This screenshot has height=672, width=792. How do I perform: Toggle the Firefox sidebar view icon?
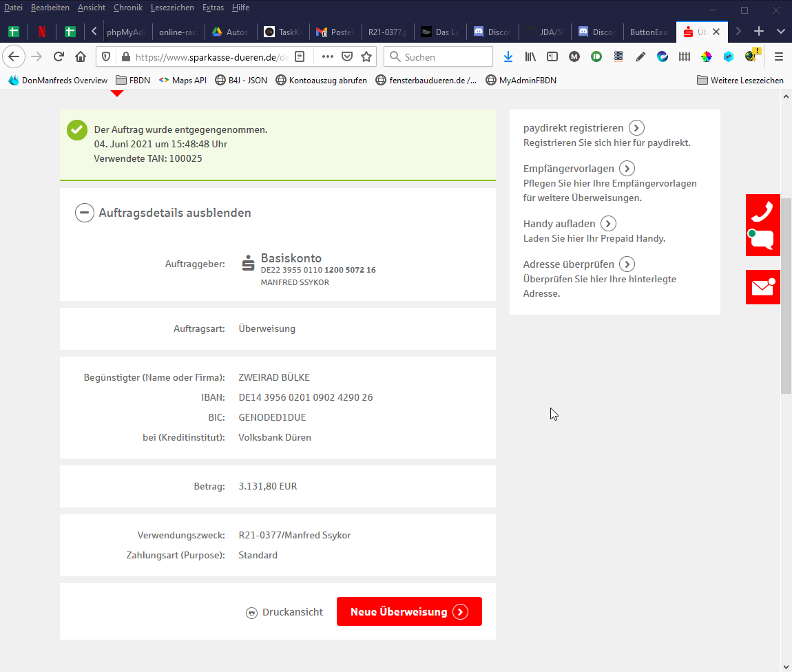pyautogui.click(x=552, y=56)
